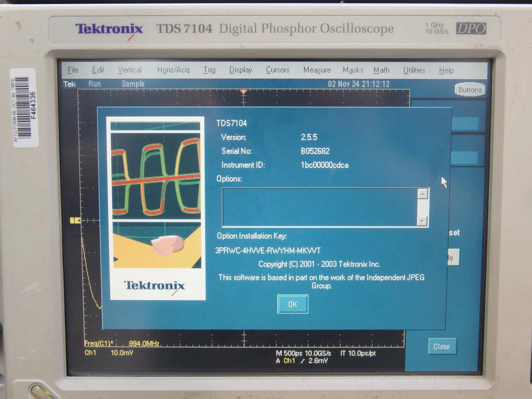Open the File menu

[73, 70]
